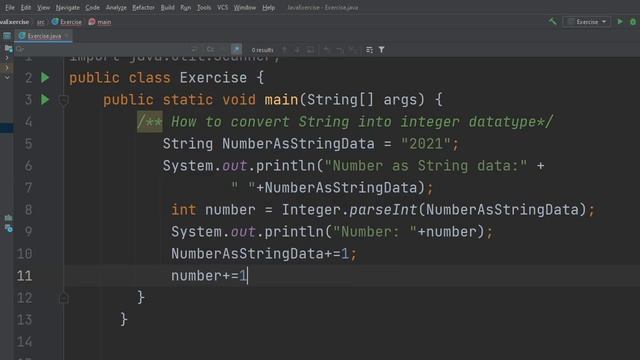Click the green Run button in toolbar
This screenshot has width=640, height=360.
tap(620, 22)
